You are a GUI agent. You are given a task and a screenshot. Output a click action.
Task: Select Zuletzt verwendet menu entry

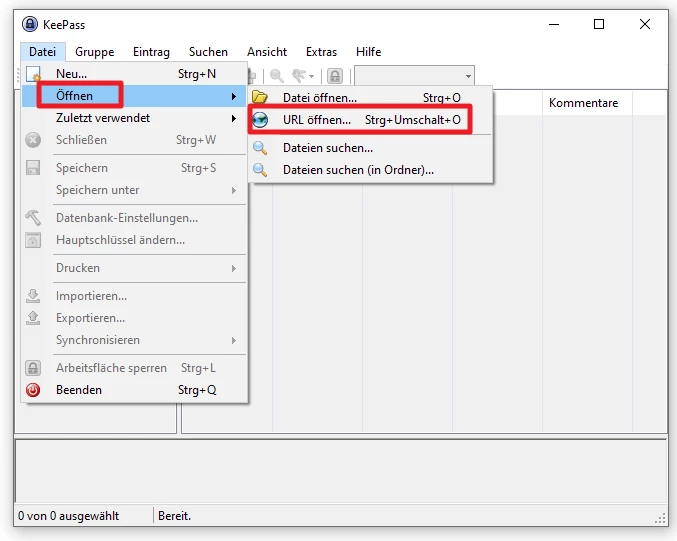(x=134, y=118)
